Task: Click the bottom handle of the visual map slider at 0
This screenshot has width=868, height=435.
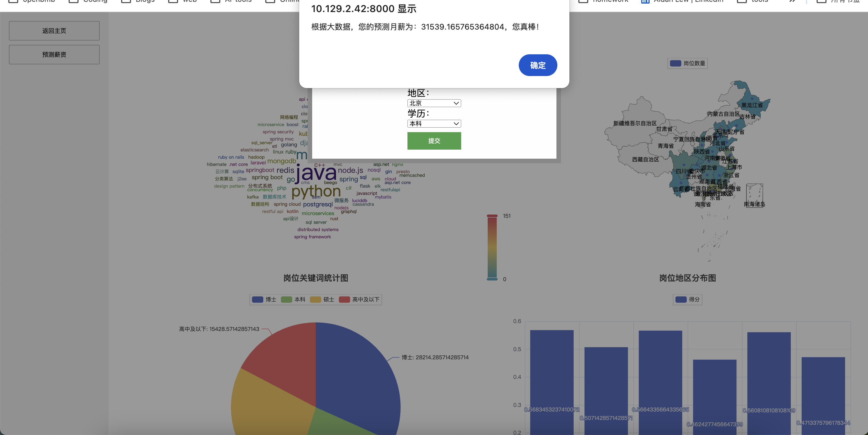Action: coord(492,279)
